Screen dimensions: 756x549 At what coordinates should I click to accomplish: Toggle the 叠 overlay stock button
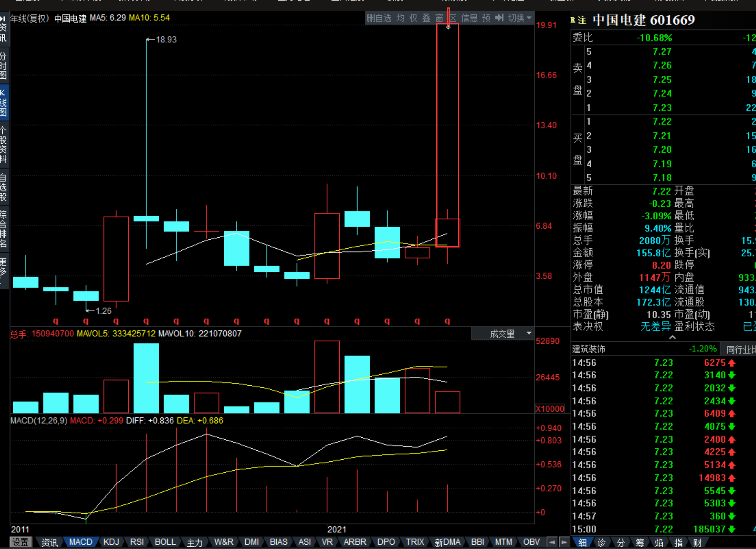[x=427, y=18]
